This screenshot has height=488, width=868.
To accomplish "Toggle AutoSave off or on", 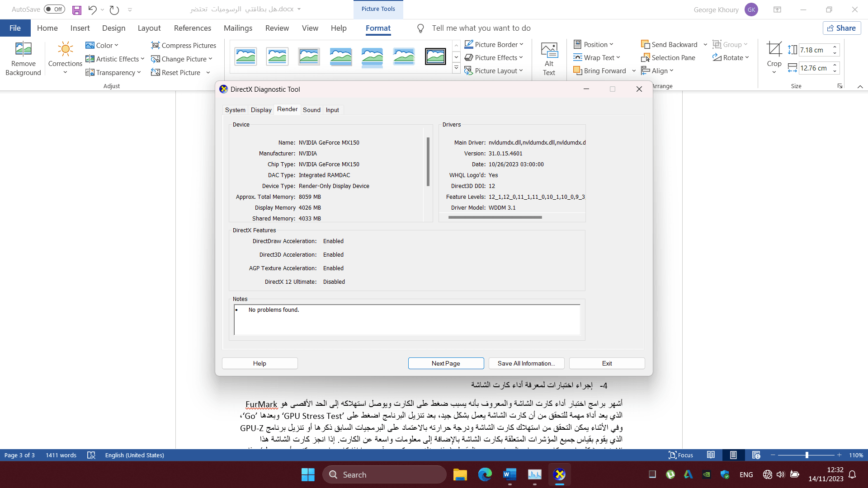I will coord(54,9).
